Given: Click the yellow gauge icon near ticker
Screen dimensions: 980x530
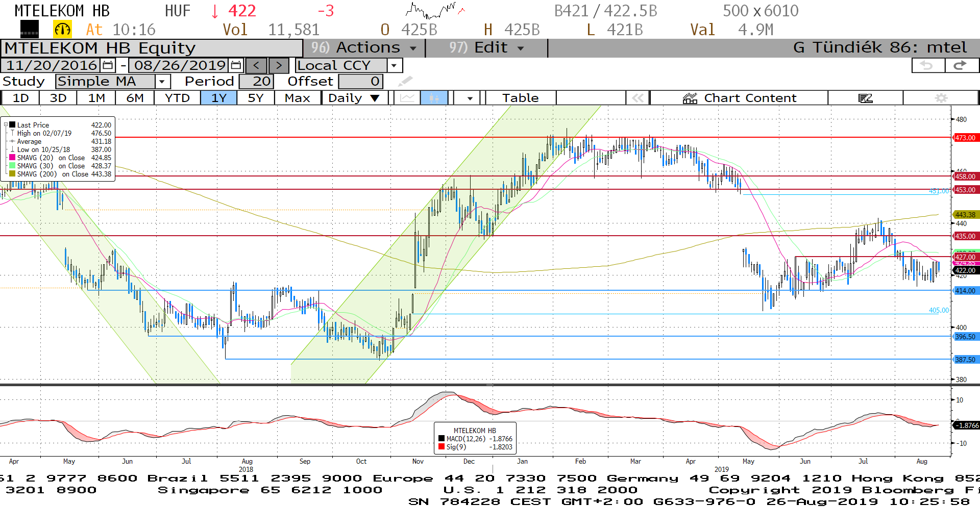Looking at the screenshot, I should click(62, 30).
